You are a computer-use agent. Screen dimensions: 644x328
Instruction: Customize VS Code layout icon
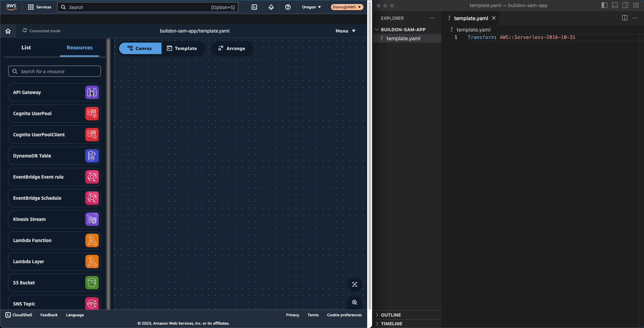(636, 5)
